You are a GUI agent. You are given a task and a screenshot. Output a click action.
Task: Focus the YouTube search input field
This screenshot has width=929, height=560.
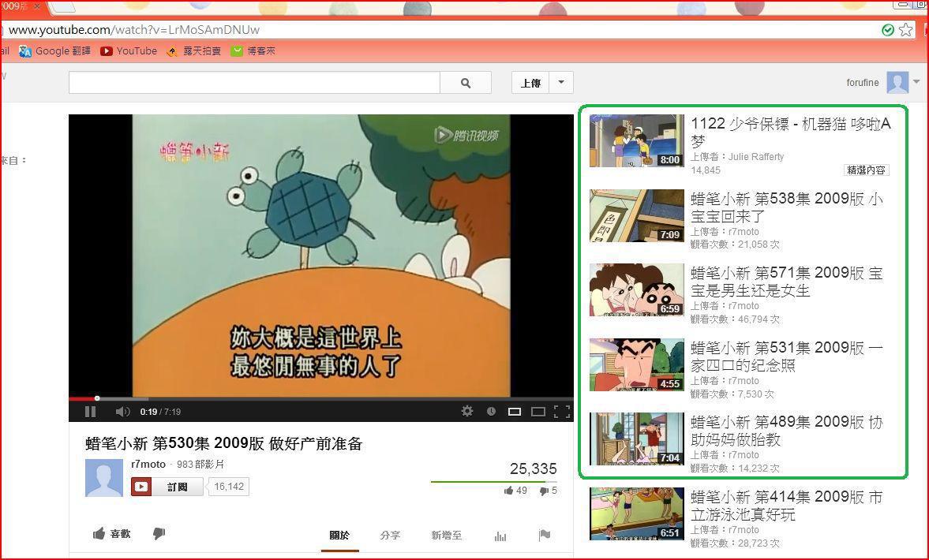coord(254,83)
